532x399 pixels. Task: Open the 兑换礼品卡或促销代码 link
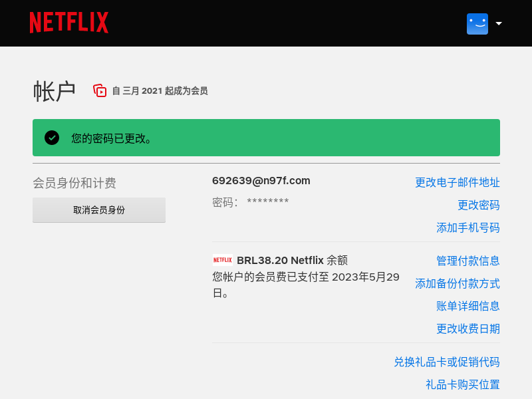447,362
